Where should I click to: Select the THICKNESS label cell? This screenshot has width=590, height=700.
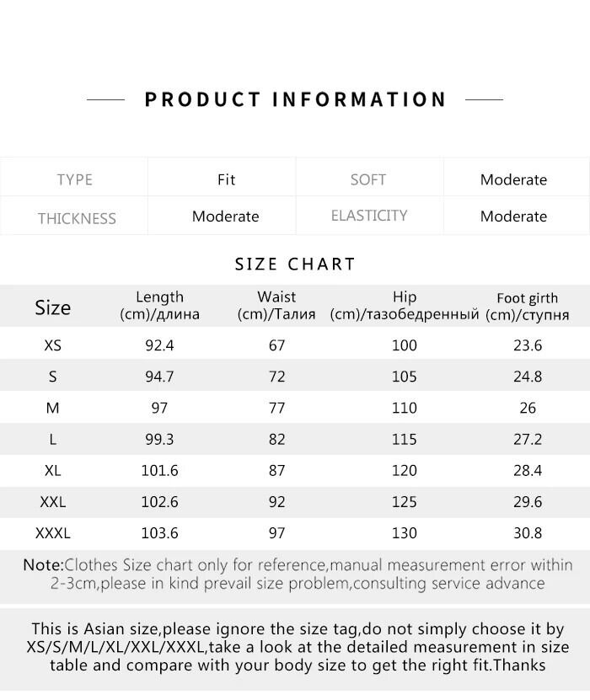coord(76,217)
